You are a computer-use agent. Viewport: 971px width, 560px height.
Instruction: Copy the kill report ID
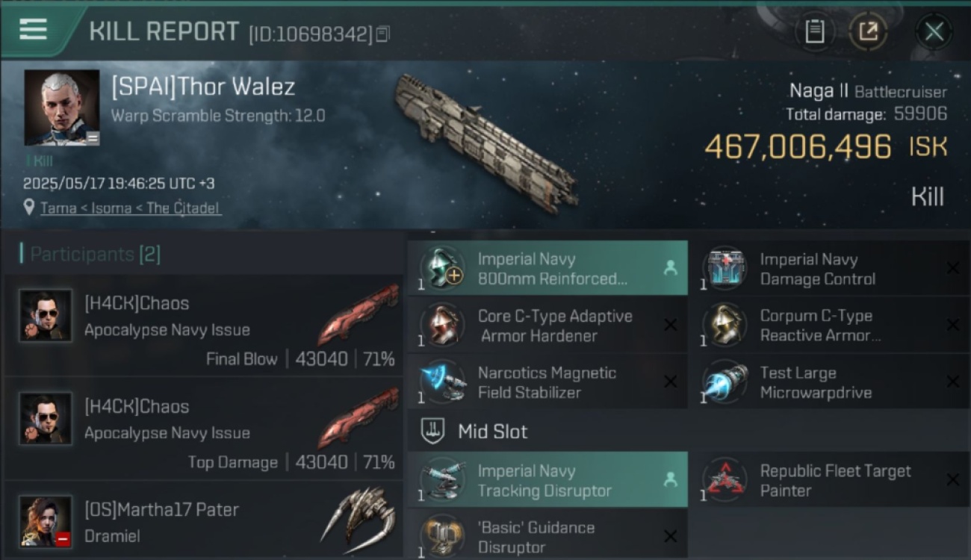tap(382, 34)
